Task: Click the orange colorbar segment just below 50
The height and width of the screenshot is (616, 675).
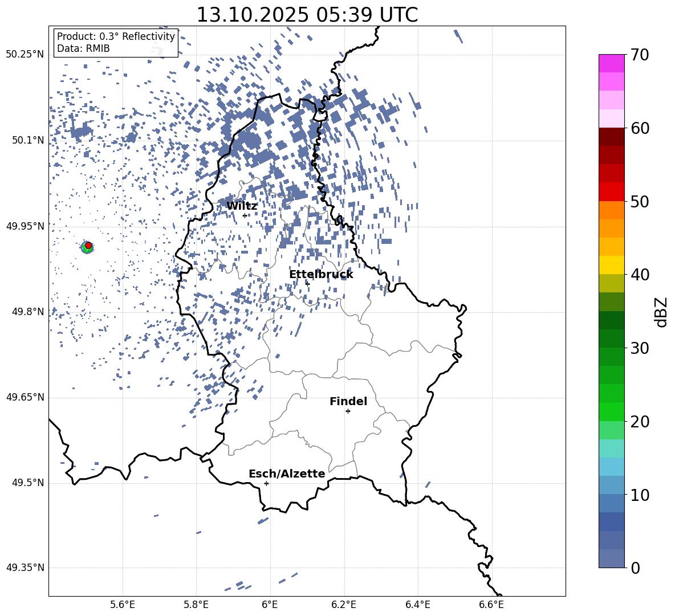Action: 612,210
